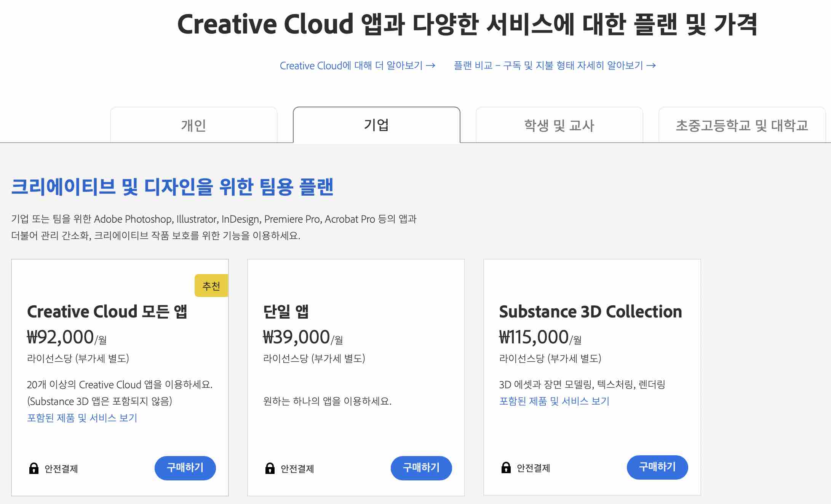831x504 pixels.
Task: Click lock icon in Creative Cloud 모든 앱 card
Action: tap(34, 468)
